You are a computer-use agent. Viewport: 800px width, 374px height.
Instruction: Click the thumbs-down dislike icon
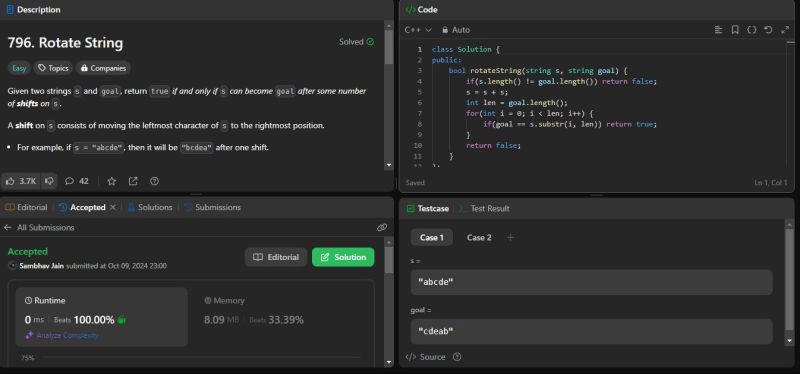49,181
